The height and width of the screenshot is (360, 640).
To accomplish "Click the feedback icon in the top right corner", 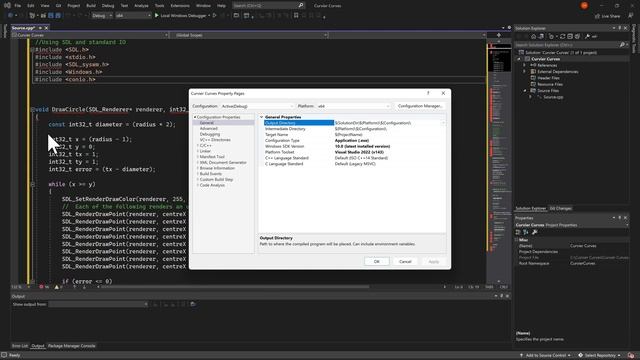I will tap(631, 16).
